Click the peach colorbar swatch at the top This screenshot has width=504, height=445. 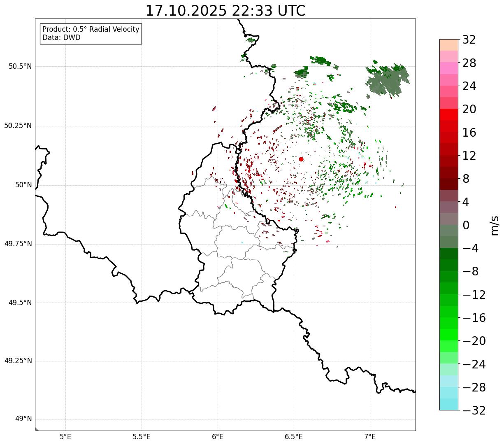click(449, 45)
